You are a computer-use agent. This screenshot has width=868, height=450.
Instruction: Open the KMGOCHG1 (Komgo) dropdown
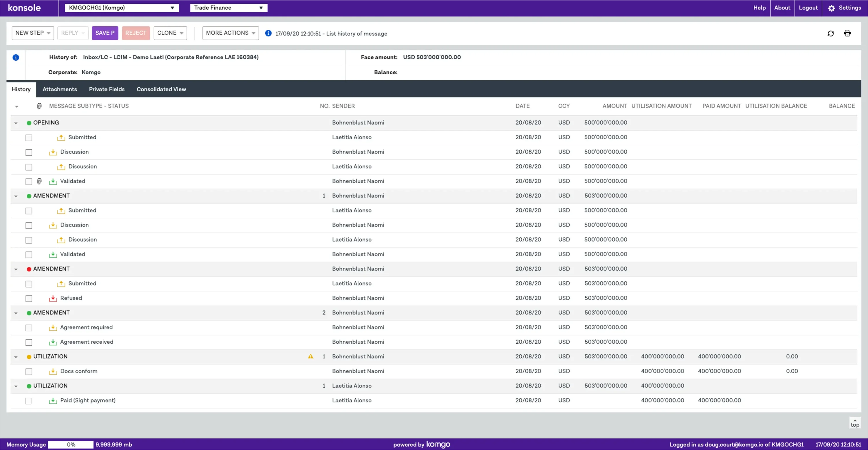tap(122, 8)
